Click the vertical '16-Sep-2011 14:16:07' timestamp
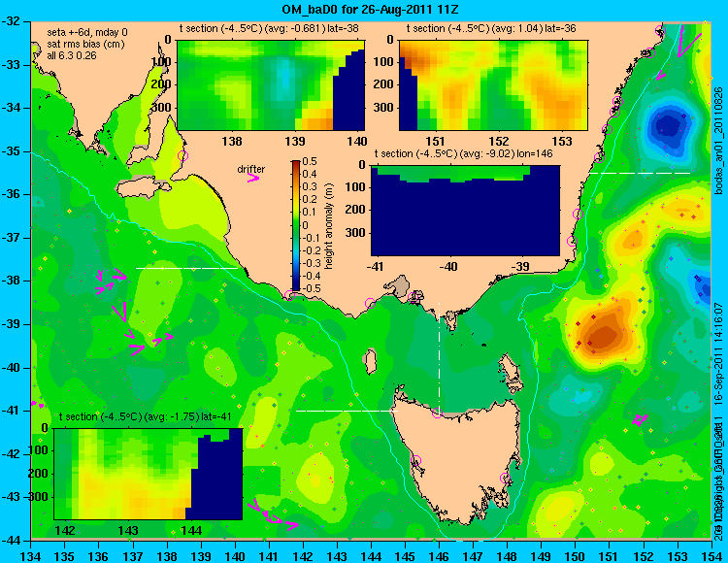 pyautogui.click(x=717, y=355)
